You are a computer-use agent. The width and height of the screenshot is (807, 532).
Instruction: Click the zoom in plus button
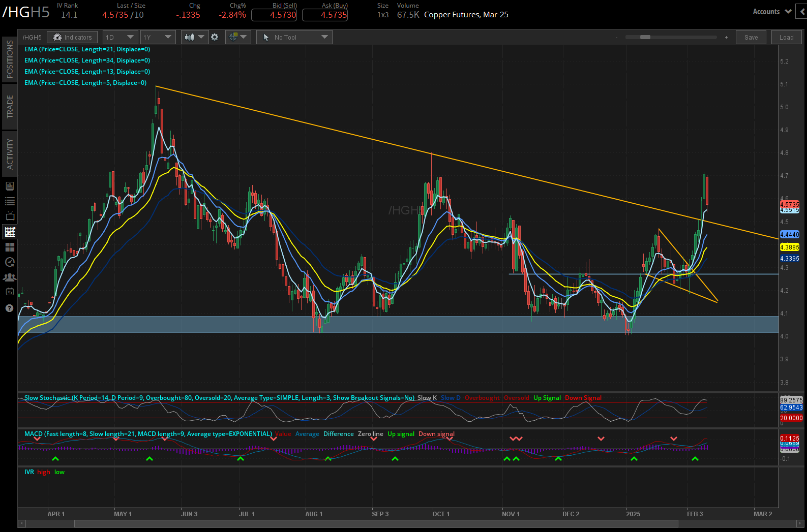click(726, 37)
